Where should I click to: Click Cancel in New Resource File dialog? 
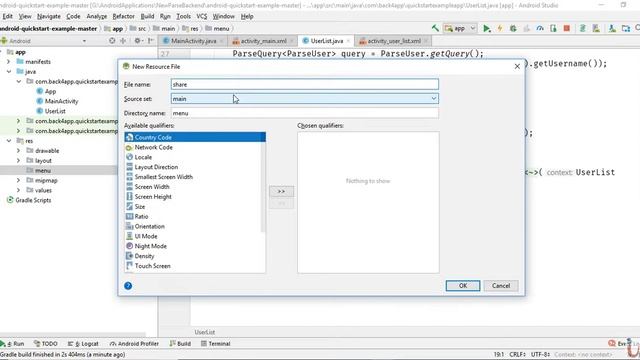coord(501,286)
